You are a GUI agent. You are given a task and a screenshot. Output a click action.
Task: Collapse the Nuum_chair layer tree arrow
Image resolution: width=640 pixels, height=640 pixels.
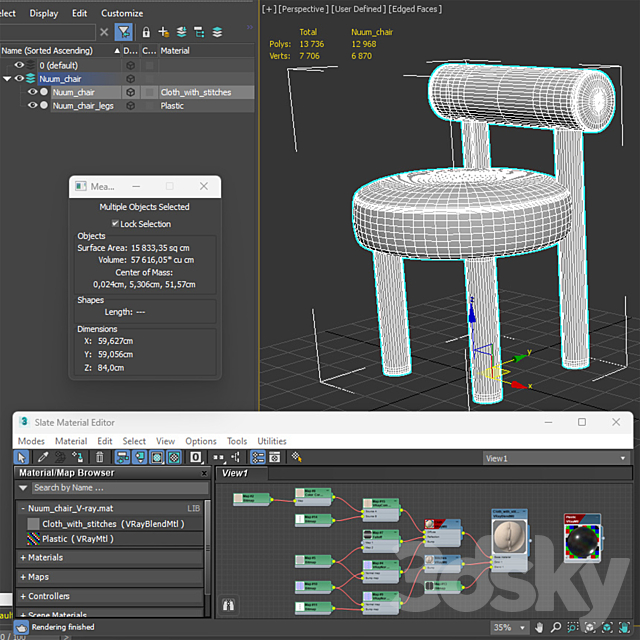point(7,78)
